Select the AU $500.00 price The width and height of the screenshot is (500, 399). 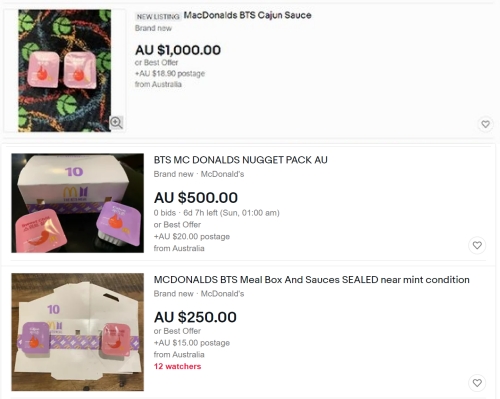196,198
